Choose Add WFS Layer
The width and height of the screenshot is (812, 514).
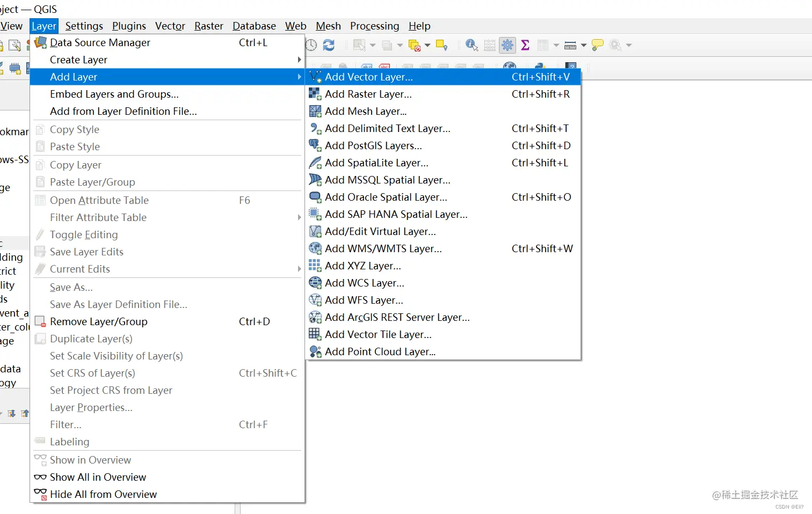coord(443,300)
